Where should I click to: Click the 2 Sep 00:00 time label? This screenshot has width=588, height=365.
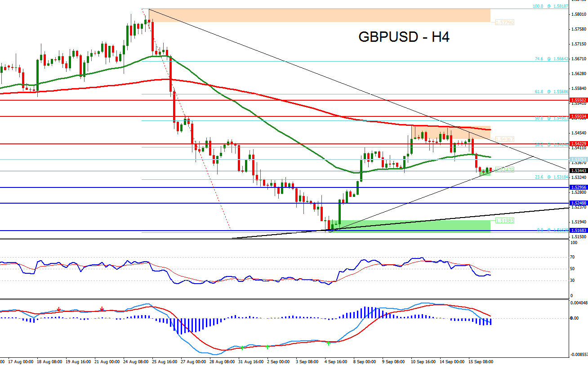[x=279, y=361]
